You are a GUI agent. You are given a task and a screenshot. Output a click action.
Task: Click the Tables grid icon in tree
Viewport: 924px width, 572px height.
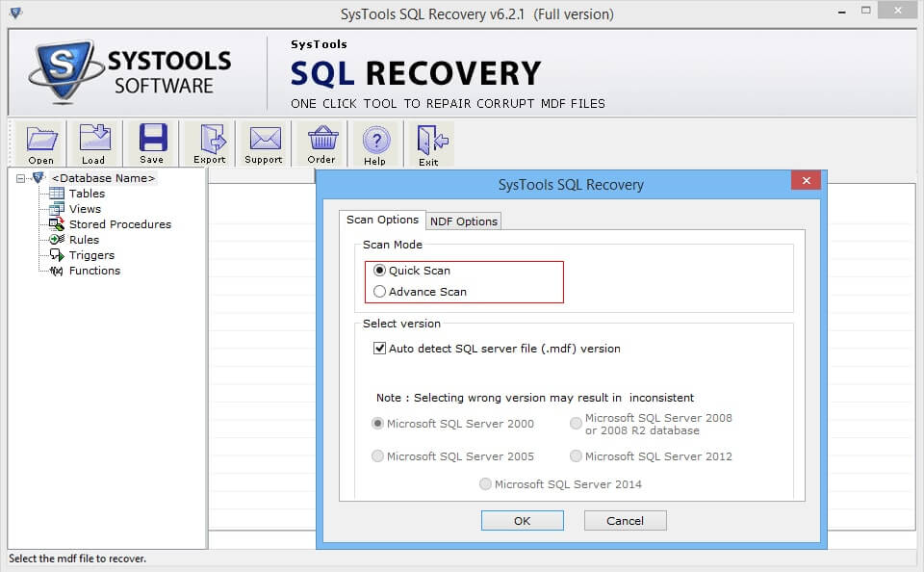[x=57, y=194]
